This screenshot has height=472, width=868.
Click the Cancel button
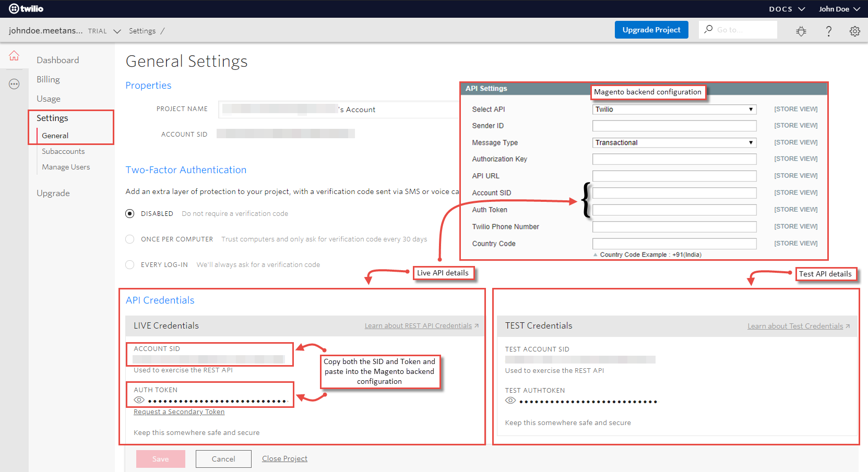point(223,459)
